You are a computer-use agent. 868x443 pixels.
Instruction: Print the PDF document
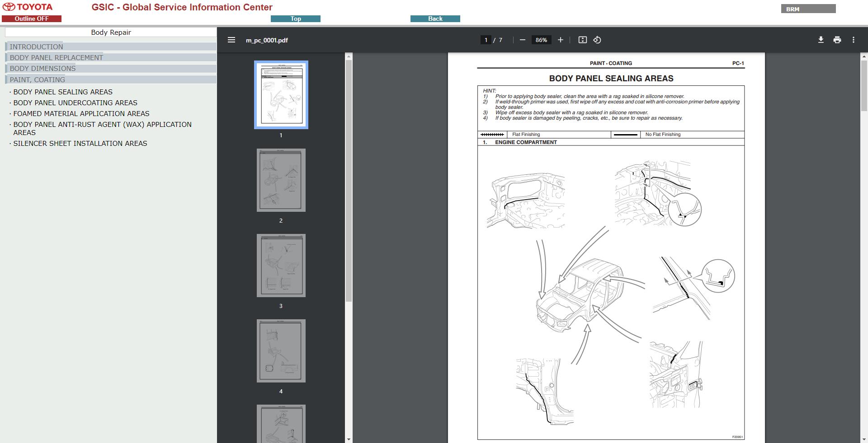tap(837, 40)
